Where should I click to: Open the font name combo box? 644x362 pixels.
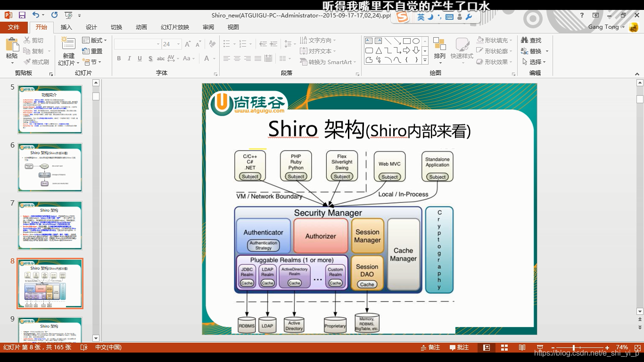(x=137, y=44)
